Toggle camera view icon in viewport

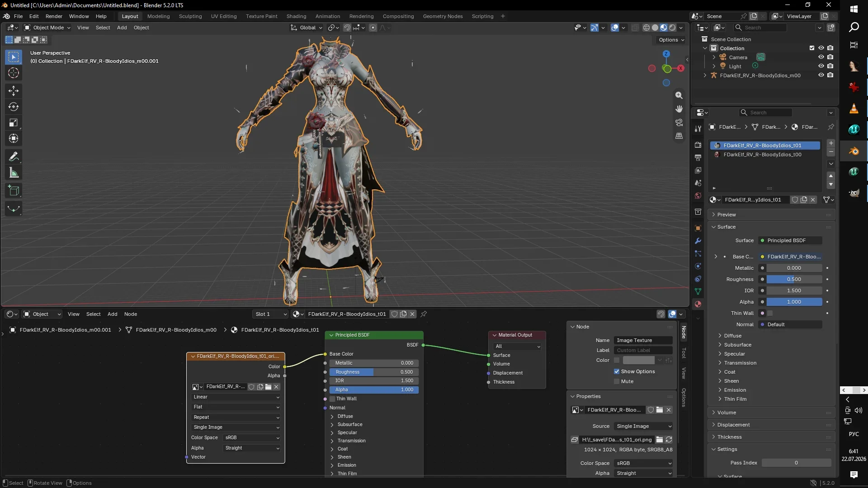[x=679, y=122]
